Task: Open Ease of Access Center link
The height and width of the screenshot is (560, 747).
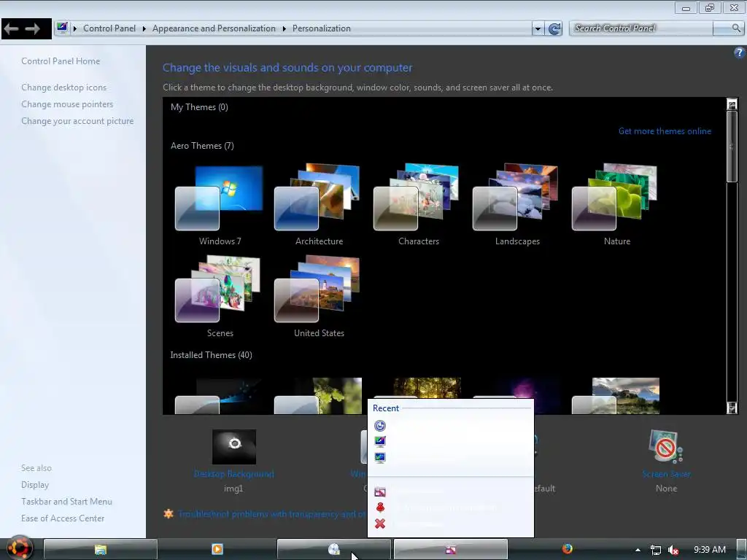Action: click(x=63, y=518)
